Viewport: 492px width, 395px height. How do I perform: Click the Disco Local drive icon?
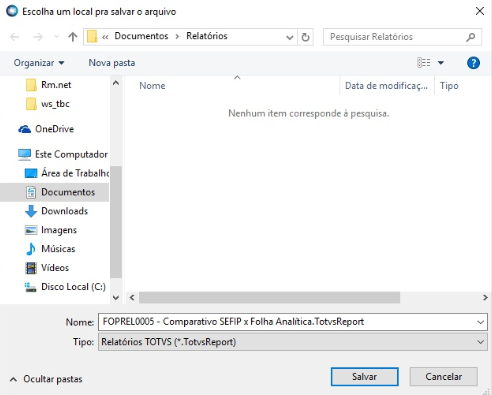tap(31, 287)
